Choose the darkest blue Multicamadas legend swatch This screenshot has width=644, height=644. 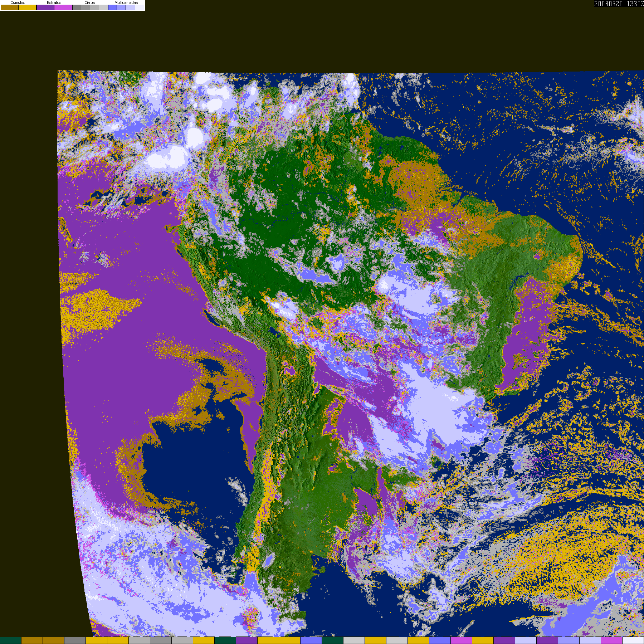[112, 7]
